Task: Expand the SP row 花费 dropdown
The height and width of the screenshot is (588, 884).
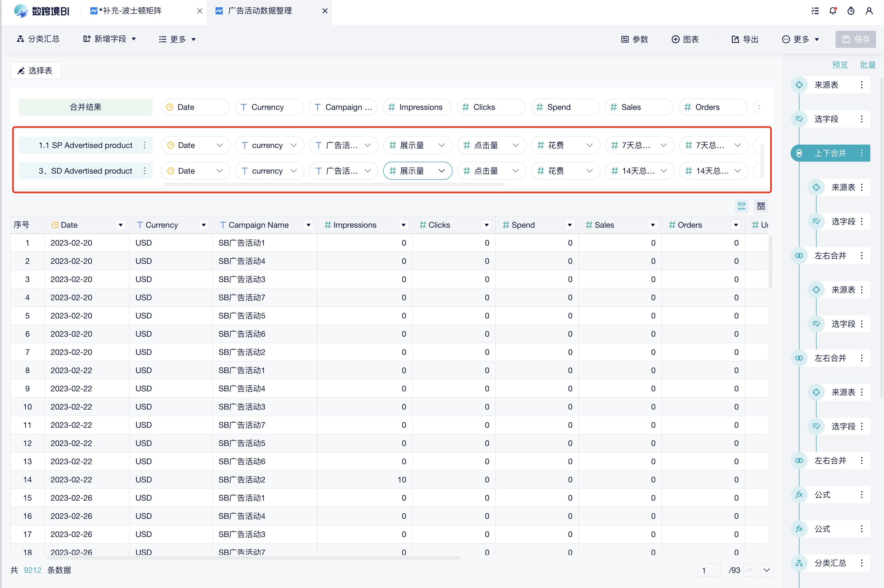Action: pyautogui.click(x=590, y=145)
